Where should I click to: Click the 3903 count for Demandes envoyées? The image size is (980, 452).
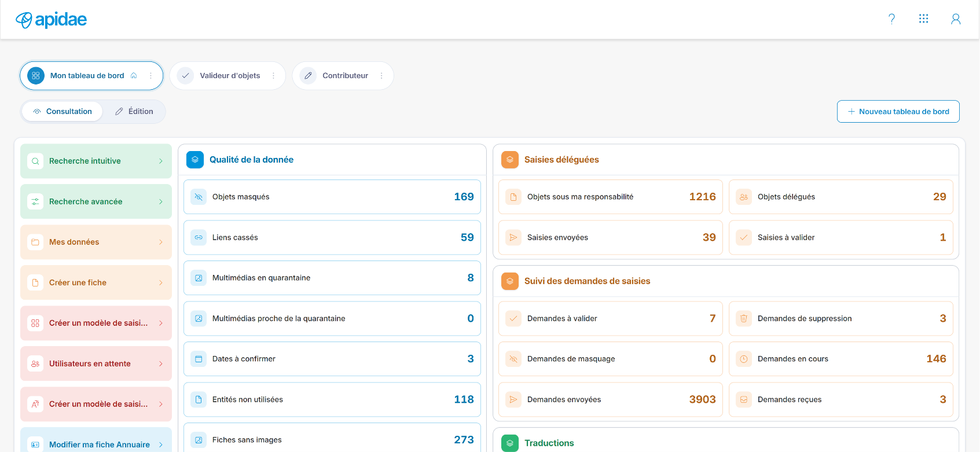click(x=702, y=399)
